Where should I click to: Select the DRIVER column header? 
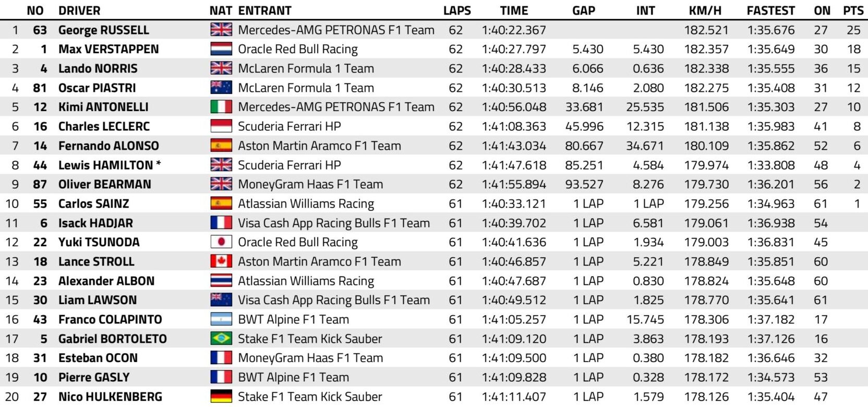click(x=79, y=10)
